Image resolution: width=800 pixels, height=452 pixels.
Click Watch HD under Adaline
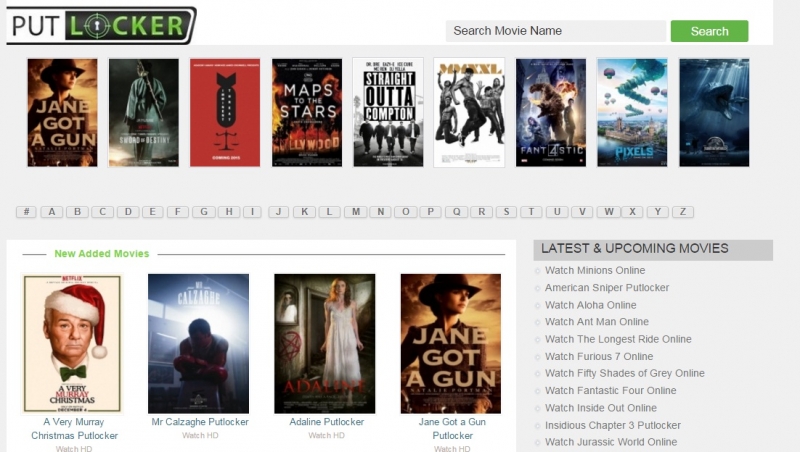[327, 436]
